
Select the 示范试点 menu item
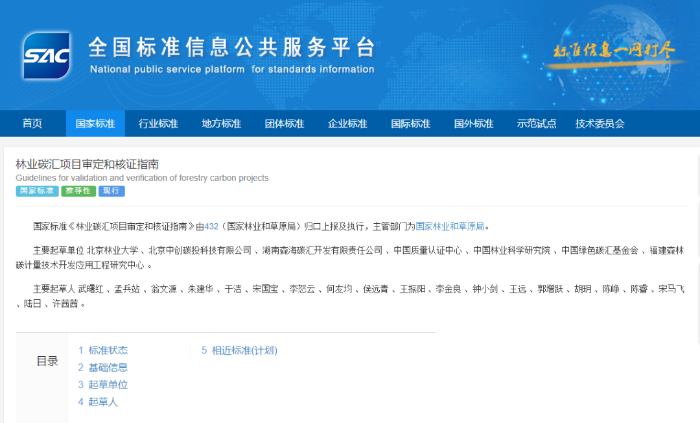pos(536,124)
